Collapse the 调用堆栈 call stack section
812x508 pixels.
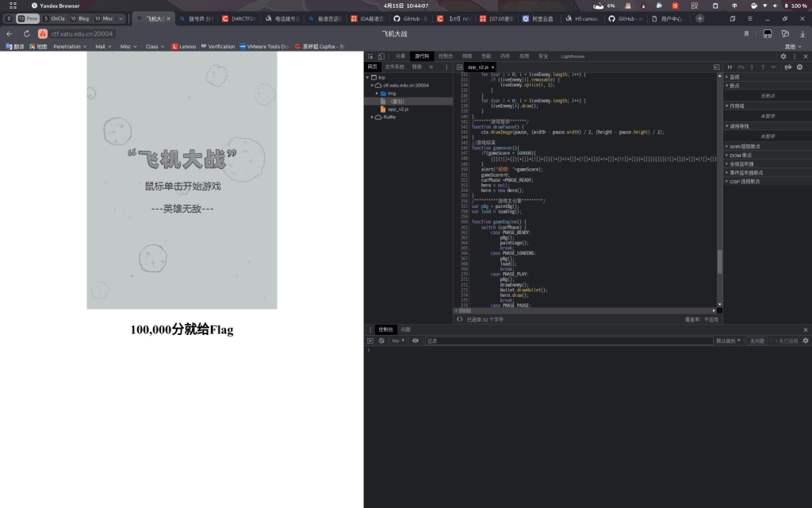768,126
